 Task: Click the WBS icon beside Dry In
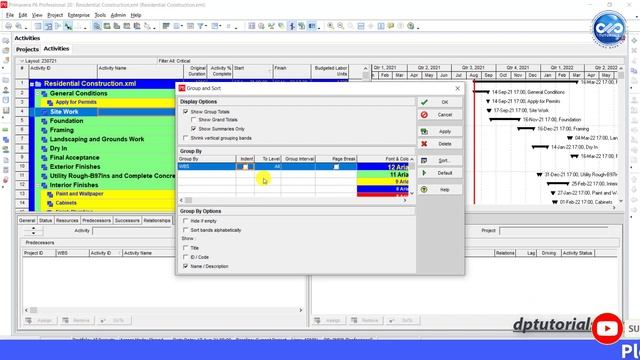tap(44, 149)
